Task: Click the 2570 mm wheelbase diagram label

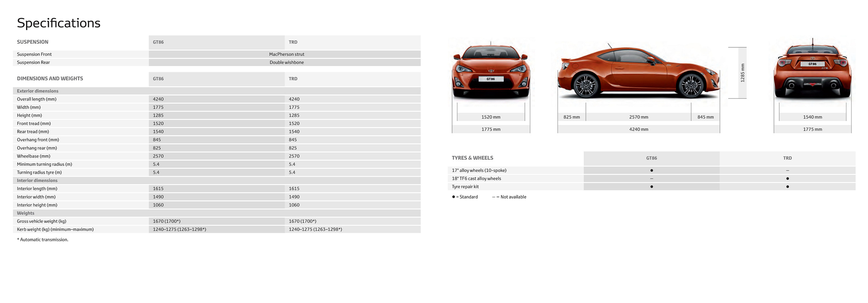Action: (x=639, y=117)
